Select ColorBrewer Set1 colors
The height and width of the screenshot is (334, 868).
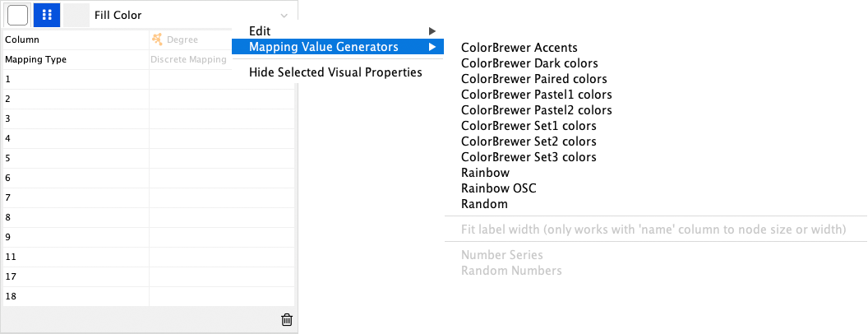pyautogui.click(x=529, y=126)
